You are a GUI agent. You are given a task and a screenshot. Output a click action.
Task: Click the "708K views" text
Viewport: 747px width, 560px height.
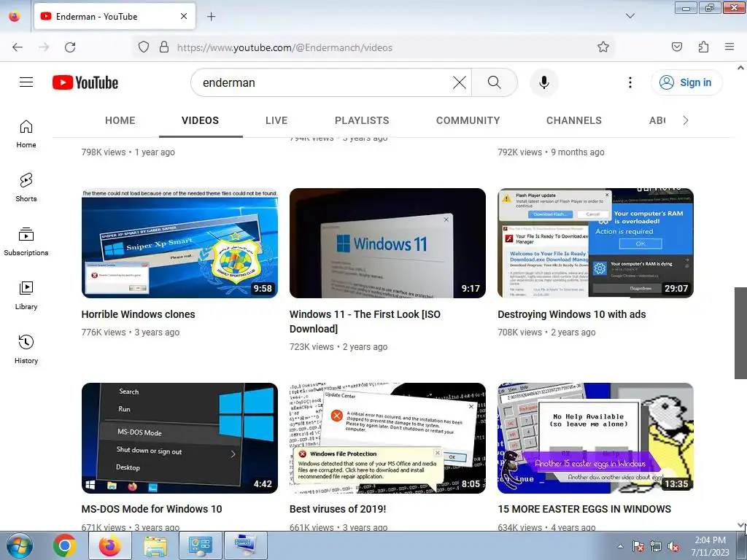coord(519,332)
